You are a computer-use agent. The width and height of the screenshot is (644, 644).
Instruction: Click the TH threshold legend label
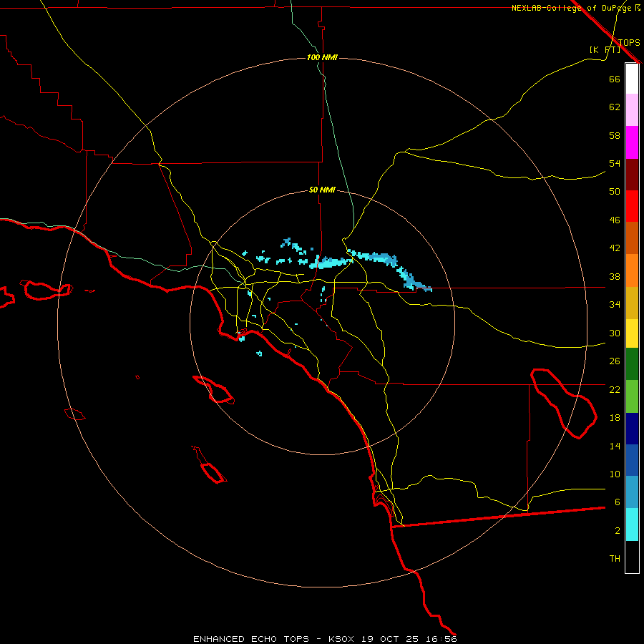[615, 559]
